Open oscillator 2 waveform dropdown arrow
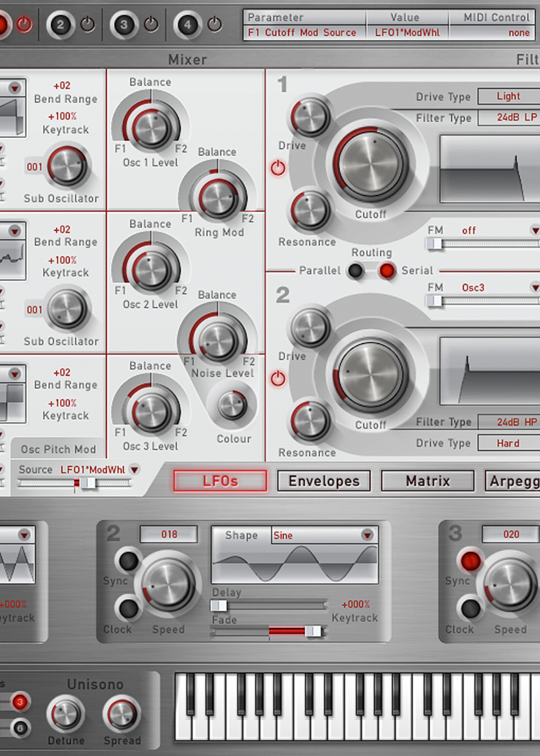 [15, 230]
